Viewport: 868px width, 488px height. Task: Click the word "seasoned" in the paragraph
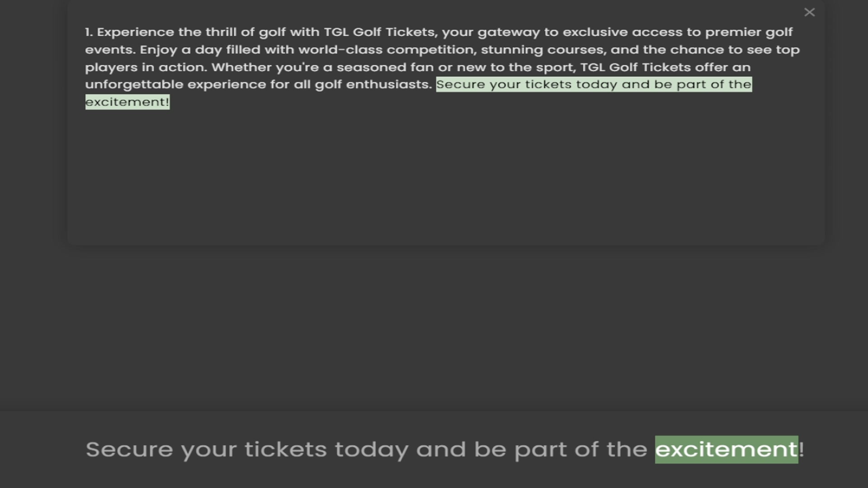[x=371, y=67]
